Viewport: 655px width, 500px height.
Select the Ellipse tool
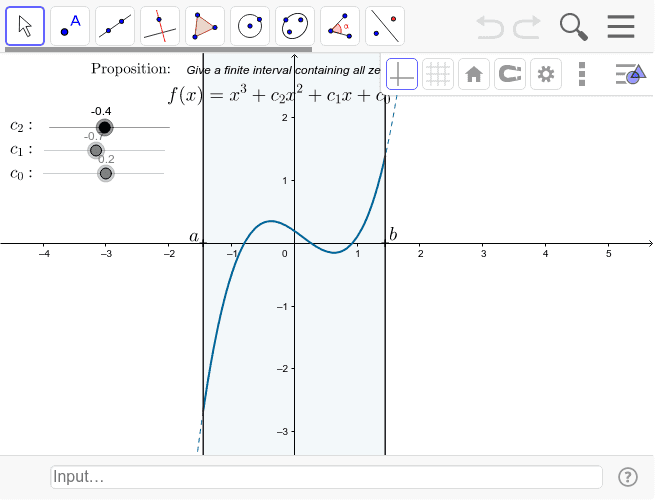295,26
